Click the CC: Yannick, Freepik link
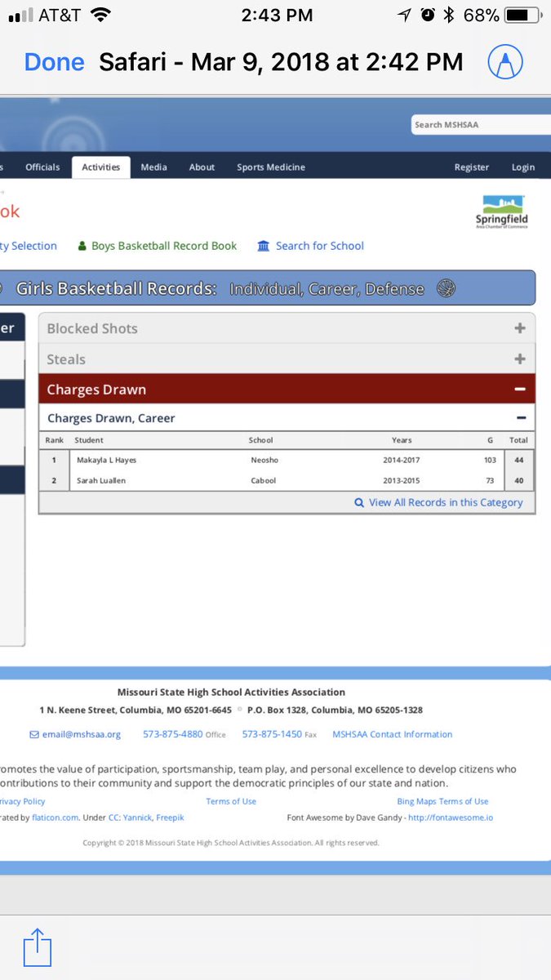Viewport: 551px width, 980px height. pyautogui.click(x=146, y=817)
